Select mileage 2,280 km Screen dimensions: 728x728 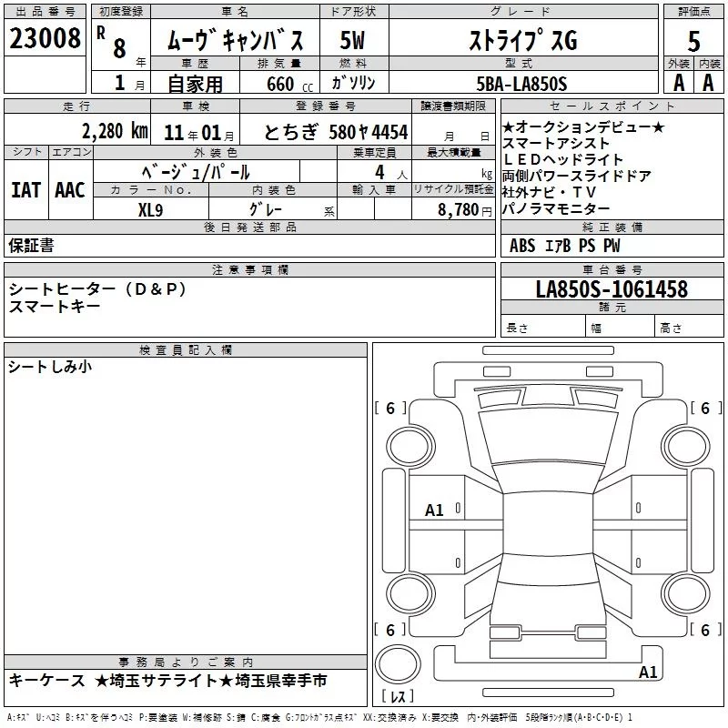[115, 131]
